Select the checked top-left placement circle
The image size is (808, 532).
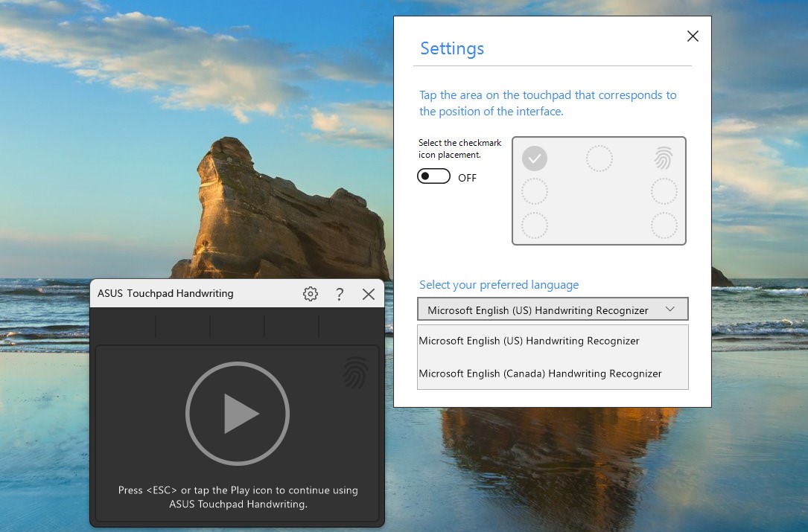(535, 158)
